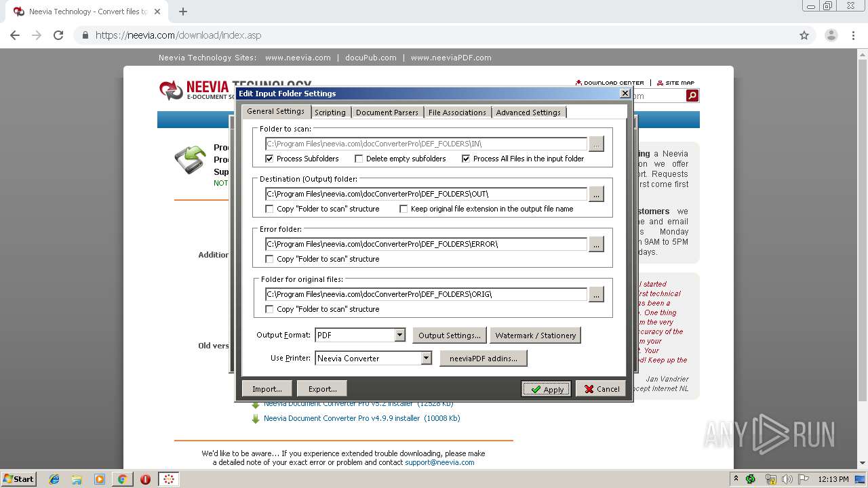
Task: Click the Import button
Action: coord(267,388)
